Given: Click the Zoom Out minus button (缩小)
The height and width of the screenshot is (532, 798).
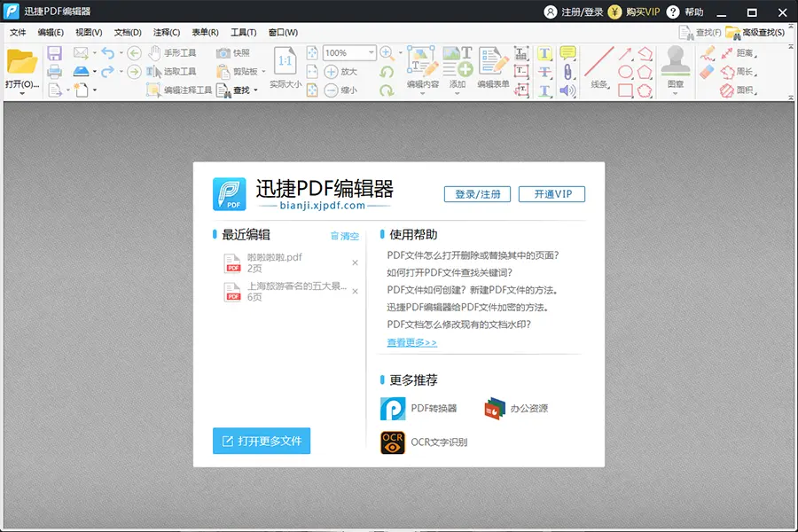Looking at the screenshot, I should (x=340, y=90).
